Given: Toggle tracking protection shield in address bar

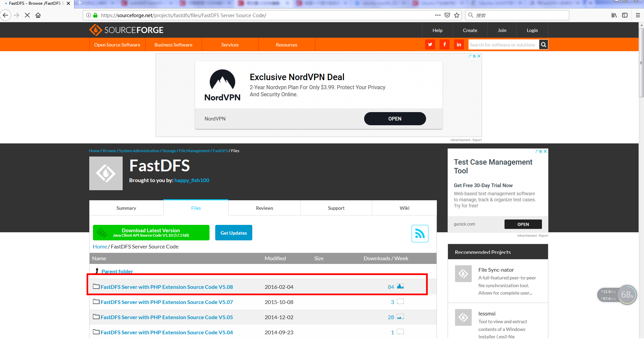Looking at the screenshot, I should click(447, 15).
